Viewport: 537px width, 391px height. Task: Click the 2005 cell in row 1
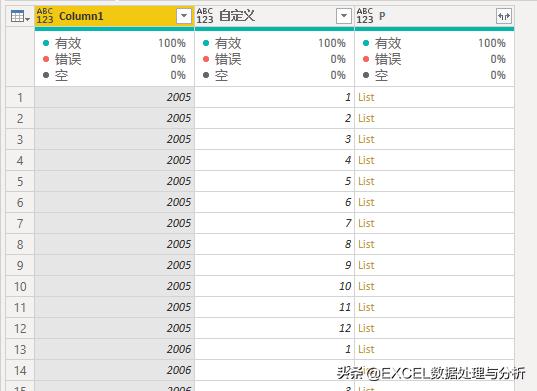click(x=114, y=97)
